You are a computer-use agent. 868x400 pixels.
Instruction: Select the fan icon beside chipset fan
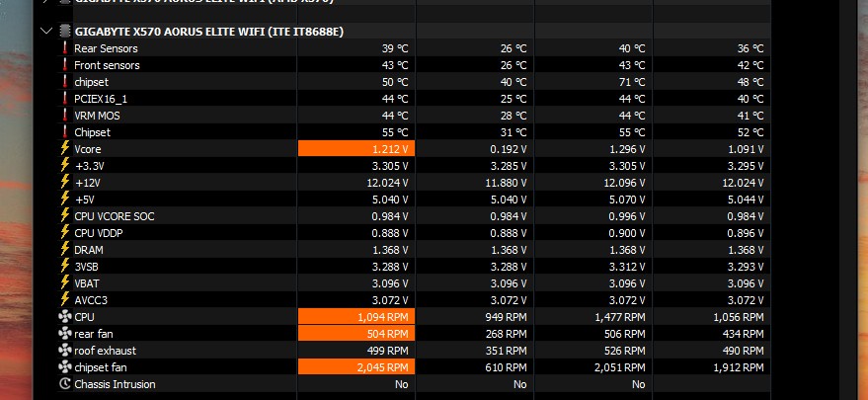(x=65, y=366)
